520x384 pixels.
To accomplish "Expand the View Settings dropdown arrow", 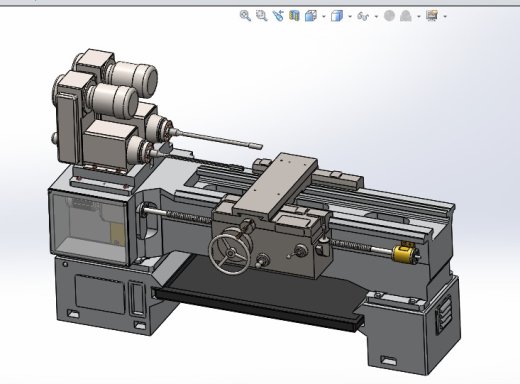I will point(445,16).
